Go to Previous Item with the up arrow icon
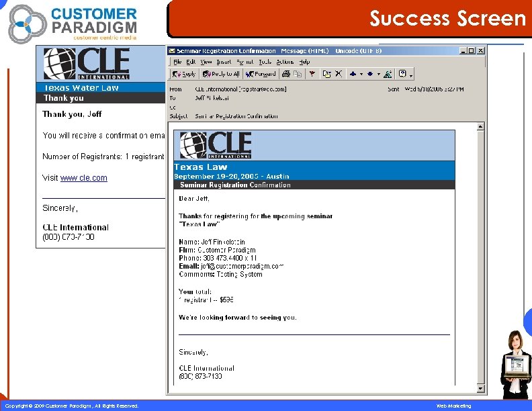 [353, 74]
